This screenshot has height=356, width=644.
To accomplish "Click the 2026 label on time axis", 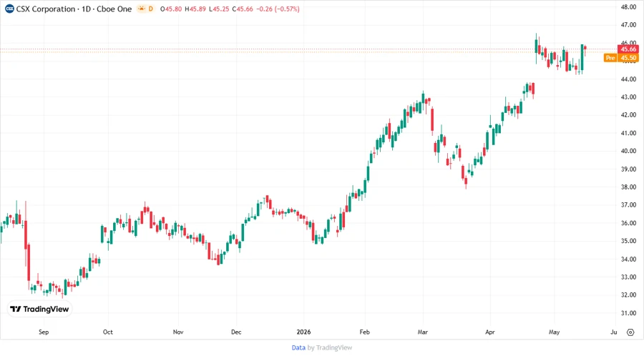I will [303, 332].
